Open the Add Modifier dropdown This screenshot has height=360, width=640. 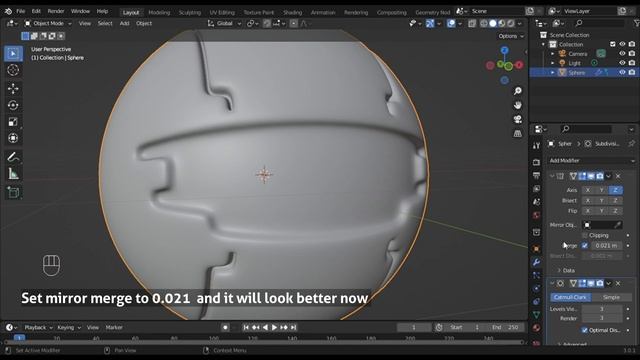(591, 161)
